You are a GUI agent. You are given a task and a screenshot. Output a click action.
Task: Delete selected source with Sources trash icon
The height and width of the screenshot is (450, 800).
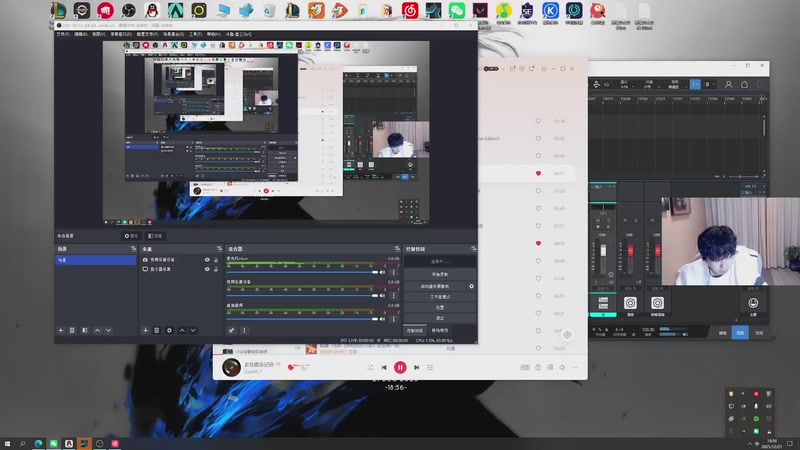[157, 331]
